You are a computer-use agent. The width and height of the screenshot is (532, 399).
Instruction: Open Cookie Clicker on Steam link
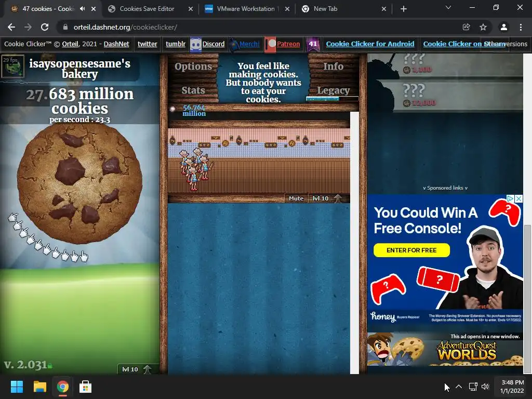point(464,44)
